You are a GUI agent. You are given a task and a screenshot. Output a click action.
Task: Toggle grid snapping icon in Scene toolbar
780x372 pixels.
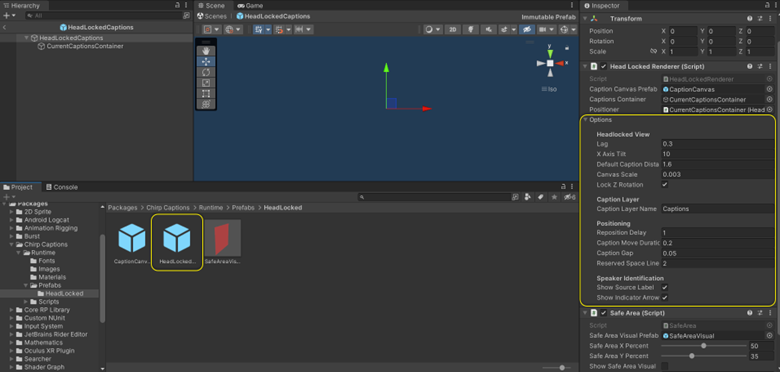click(259, 30)
